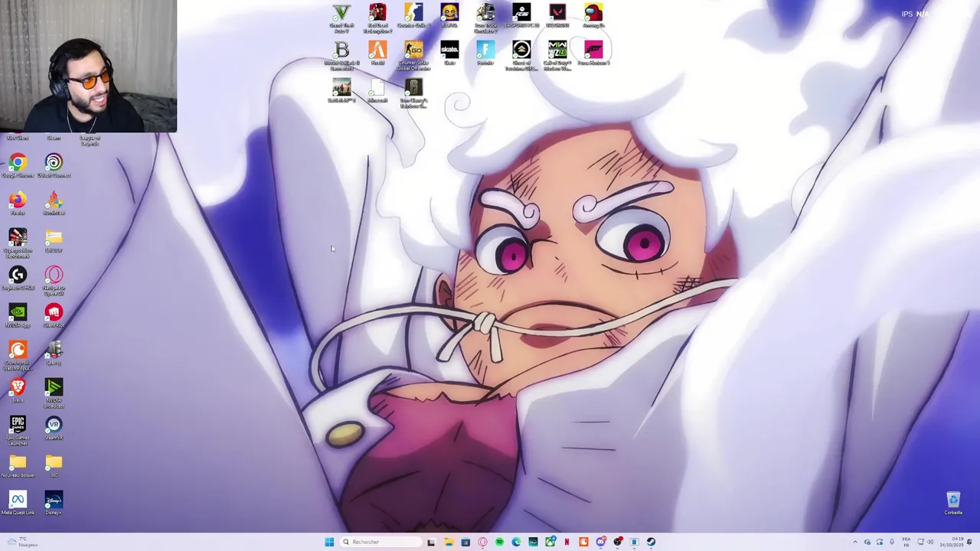The height and width of the screenshot is (551, 980).
Task: Launch Tom Clancy's Rainbow Six Siege icon
Action: [x=413, y=93]
